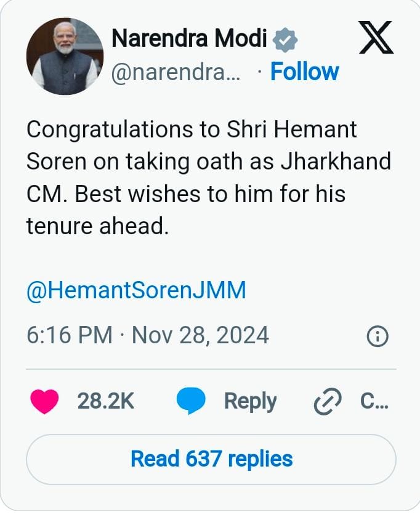Open the X logo in the corner
Screen dimensions: 420x514
pyautogui.click(x=376, y=37)
